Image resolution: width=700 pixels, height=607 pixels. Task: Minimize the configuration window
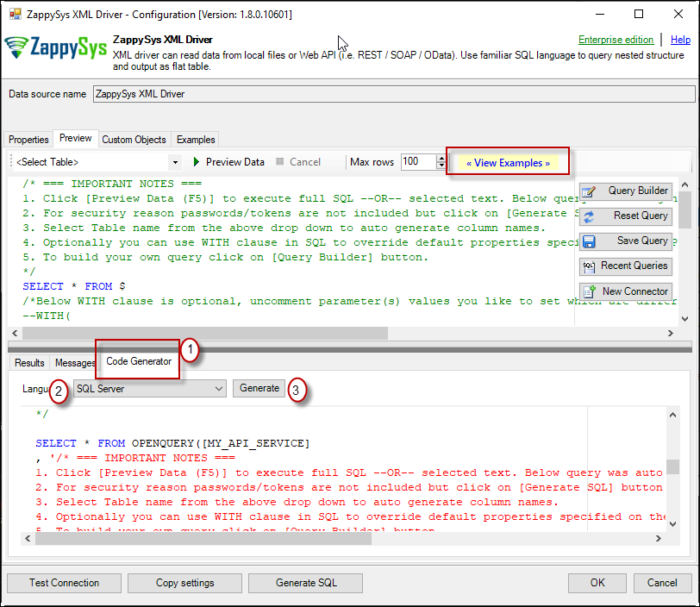coord(600,15)
